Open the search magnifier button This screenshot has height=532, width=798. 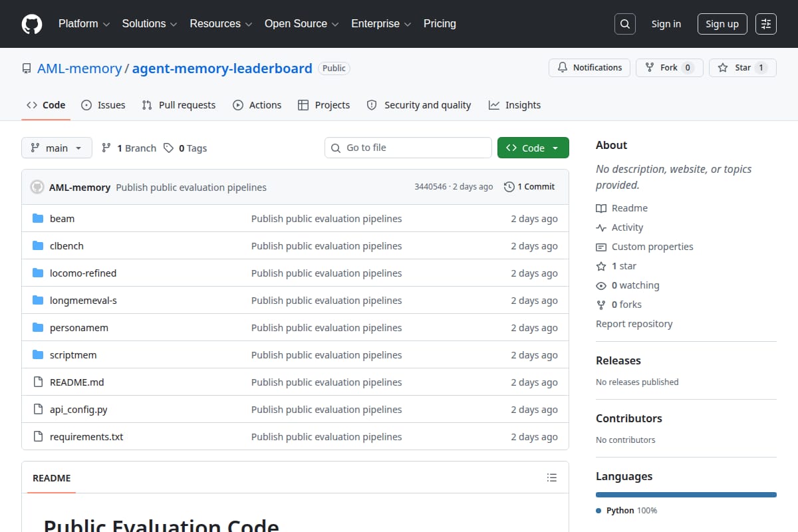pyautogui.click(x=625, y=24)
